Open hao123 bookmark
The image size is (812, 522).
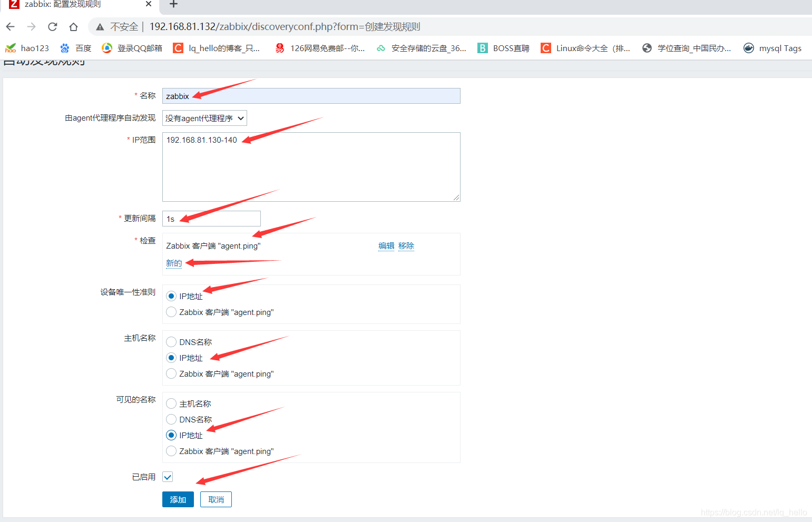pos(27,48)
